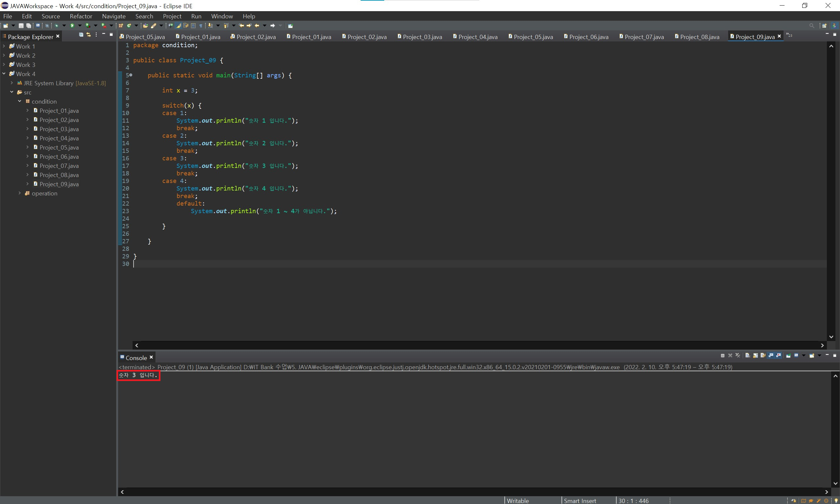Toggle Link with Editor in Package Explorer
This screenshot has height=504, width=840.
tap(89, 35)
